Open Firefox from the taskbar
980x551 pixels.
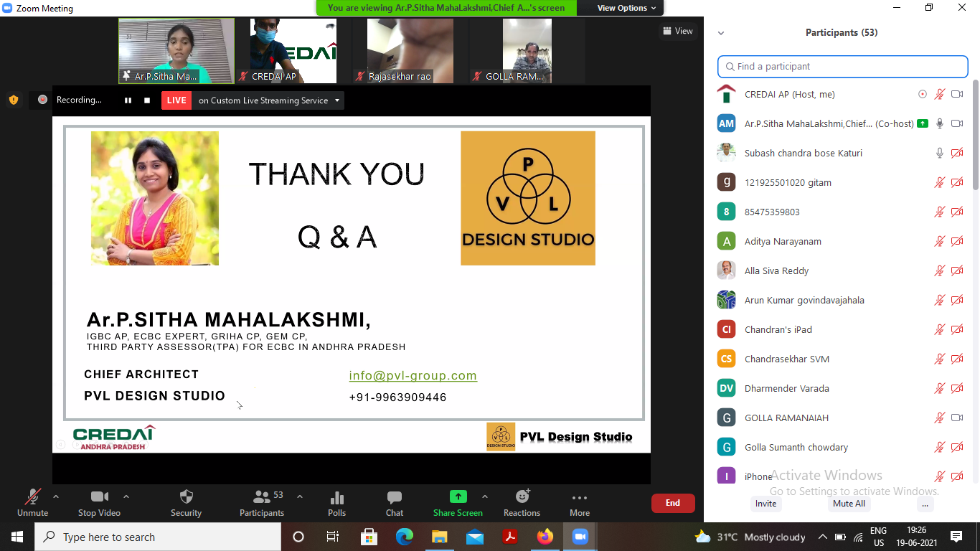(545, 537)
